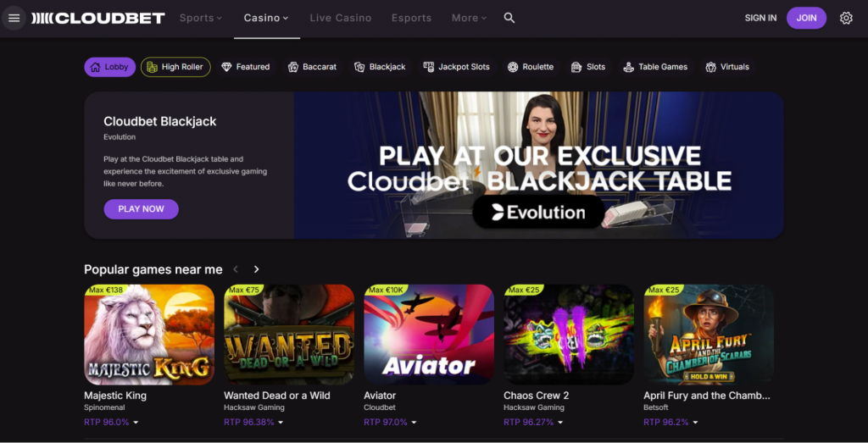Expand the More dropdown menu
The width and height of the screenshot is (868, 443).
pyautogui.click(x=469, y=18)
